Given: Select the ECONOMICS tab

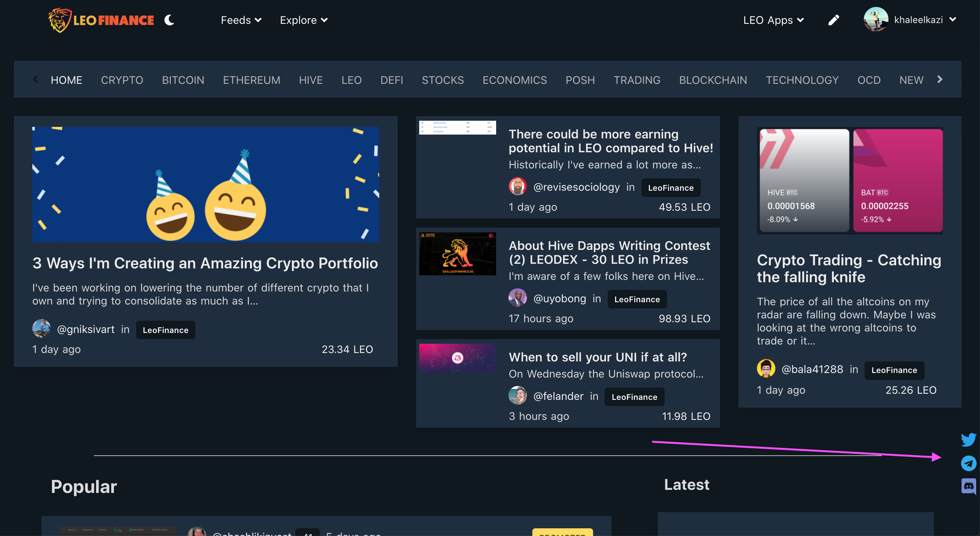Looking at the screenshot, I should point(515,80).
